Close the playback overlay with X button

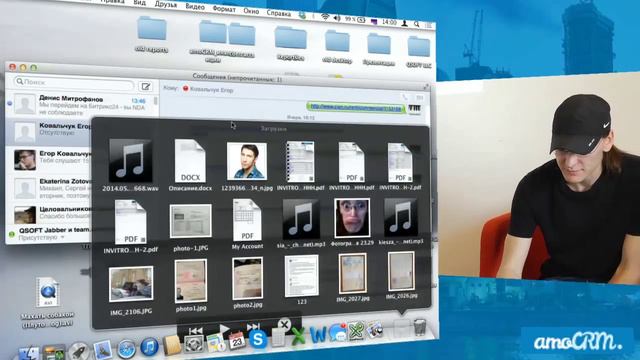284,325
